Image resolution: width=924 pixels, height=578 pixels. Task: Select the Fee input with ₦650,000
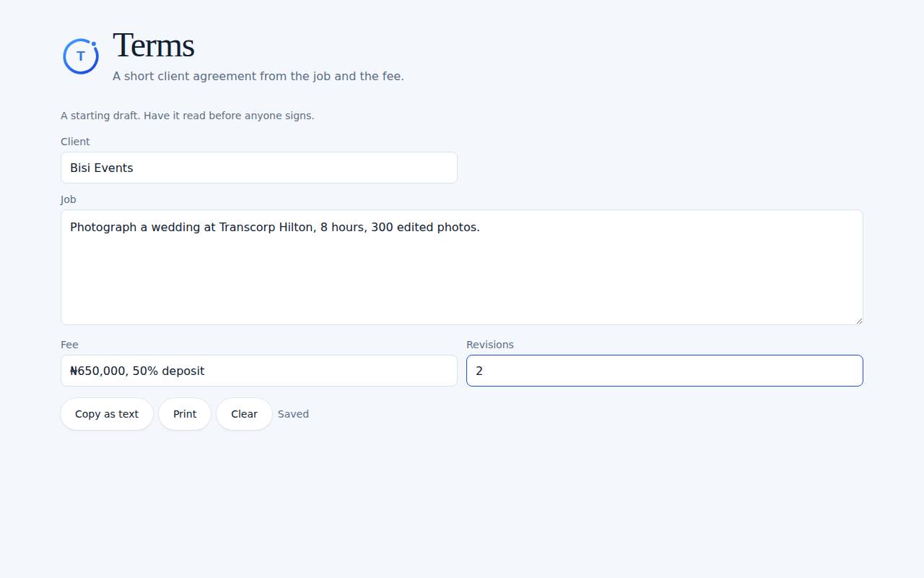pos(259,371)
